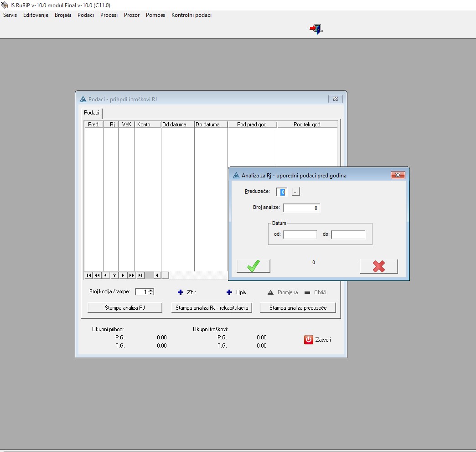Click the Datum od input field
The image size is (476, 452).
(300, 234)
